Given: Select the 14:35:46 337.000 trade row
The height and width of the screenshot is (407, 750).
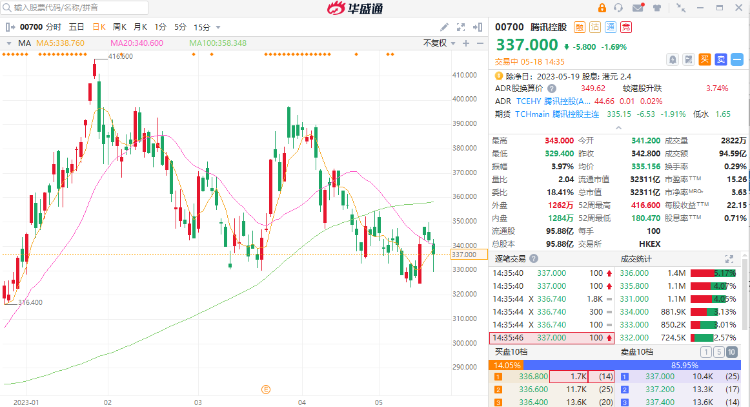Looking at the screenshot, I should coord(551,338).
